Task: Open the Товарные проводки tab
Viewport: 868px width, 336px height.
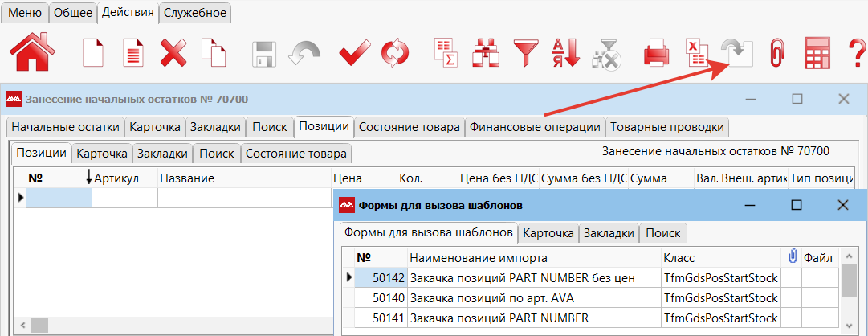Action: coord(667,127)
